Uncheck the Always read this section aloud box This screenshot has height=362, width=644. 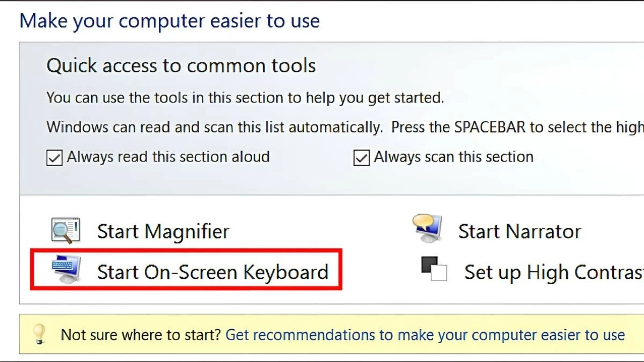(54, 158)
